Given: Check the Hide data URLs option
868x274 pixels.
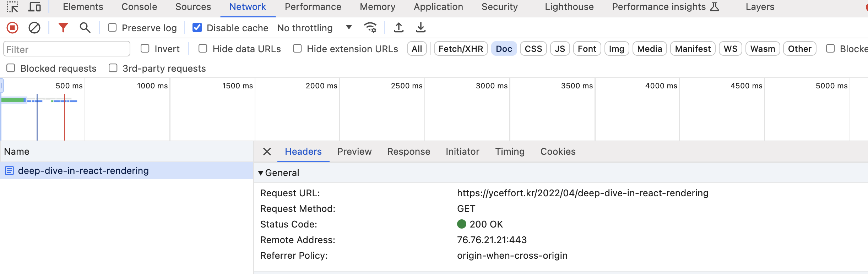Looking at the screenshot, I should [203, 49].
